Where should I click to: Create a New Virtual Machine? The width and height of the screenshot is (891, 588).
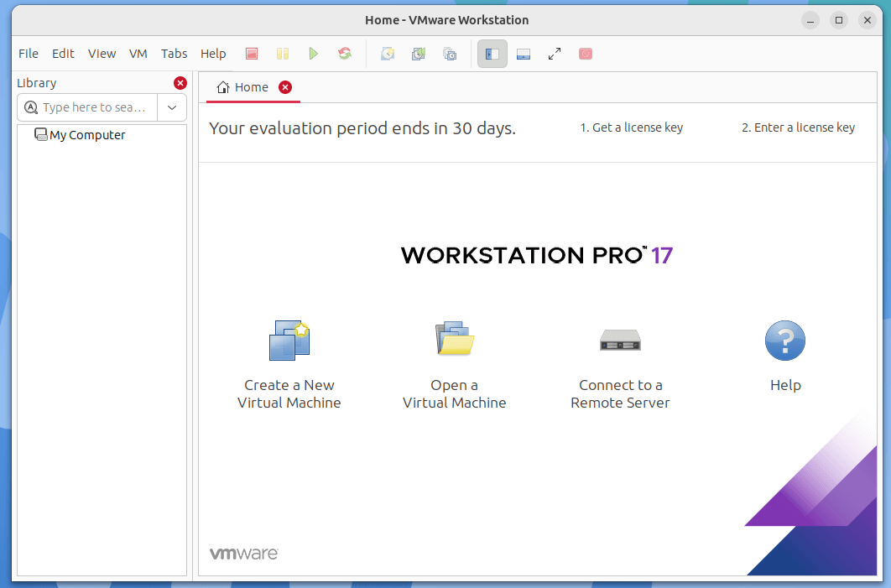[289, 361]
